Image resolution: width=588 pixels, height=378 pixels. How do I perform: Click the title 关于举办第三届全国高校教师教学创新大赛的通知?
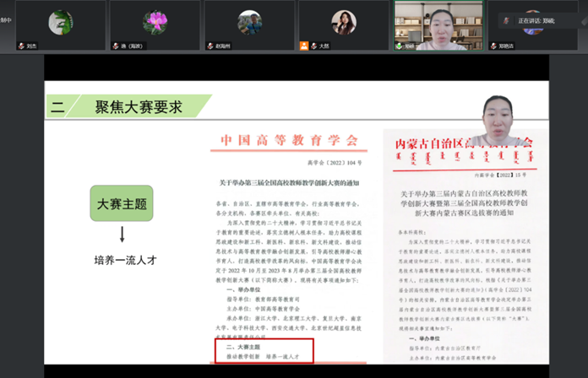click(289, 183)
